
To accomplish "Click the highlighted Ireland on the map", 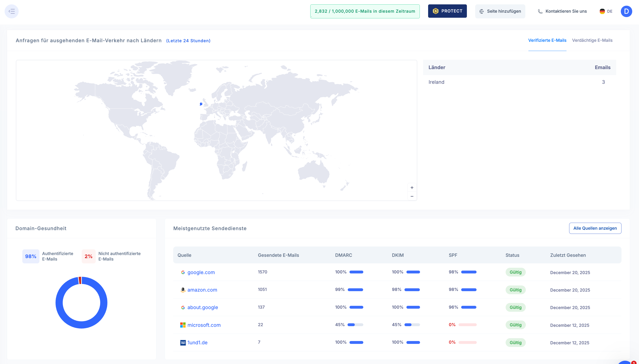I will pyautogui.click(x=201, y=104).
